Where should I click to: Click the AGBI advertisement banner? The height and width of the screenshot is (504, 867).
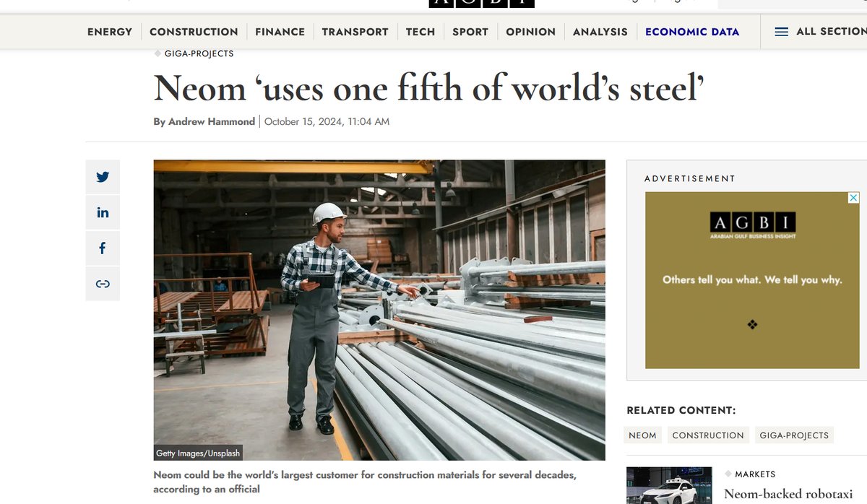pos(752,280)
